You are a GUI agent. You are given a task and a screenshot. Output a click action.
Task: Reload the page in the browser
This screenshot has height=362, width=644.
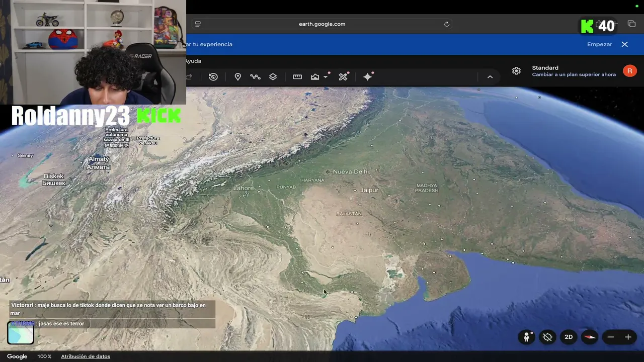[x=446, y=24]
